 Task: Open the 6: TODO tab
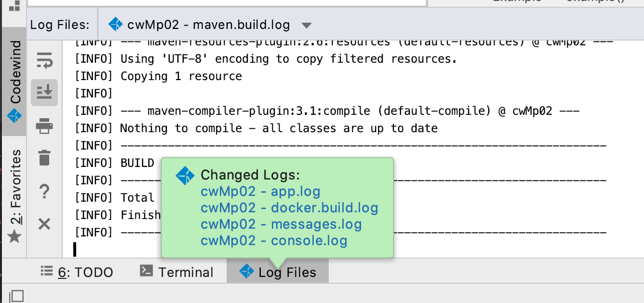click(76, 272)
